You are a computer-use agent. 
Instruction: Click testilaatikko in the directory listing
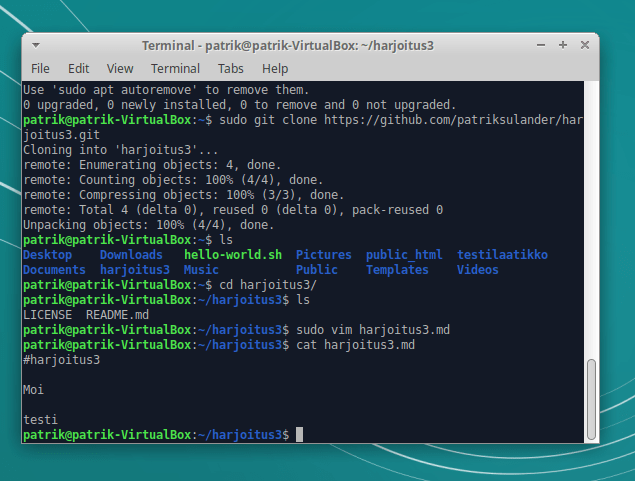502,255
